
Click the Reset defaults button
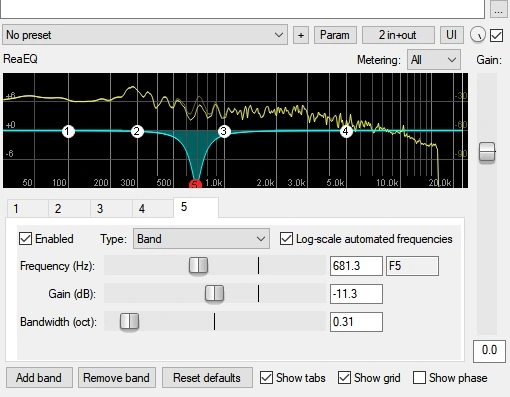pos(207,378)
